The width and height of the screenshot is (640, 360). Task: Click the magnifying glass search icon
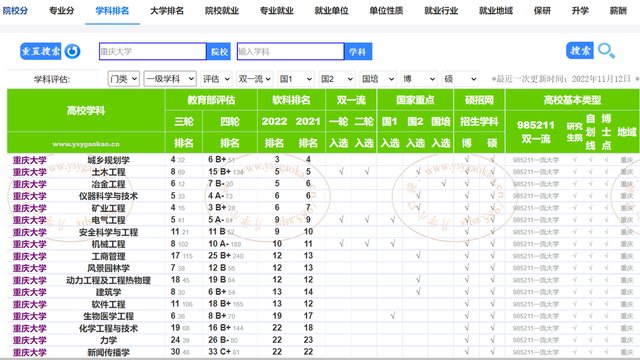tap(606, 51)
